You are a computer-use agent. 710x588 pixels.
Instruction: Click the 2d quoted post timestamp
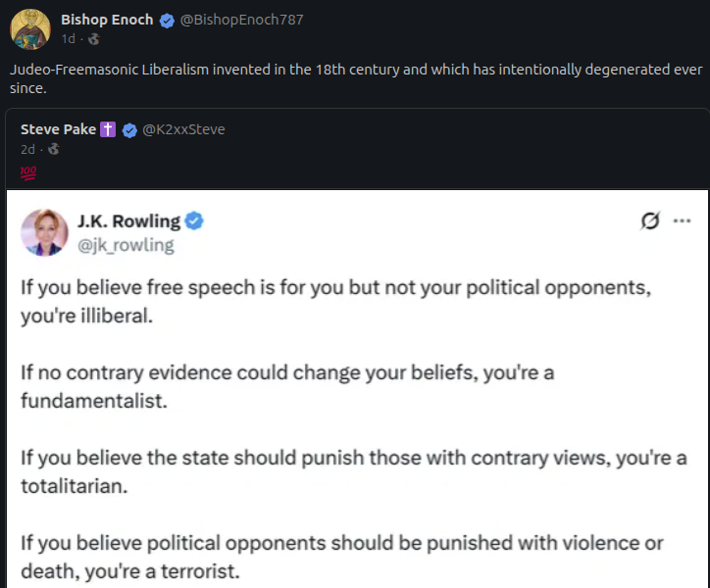[28, 149]
